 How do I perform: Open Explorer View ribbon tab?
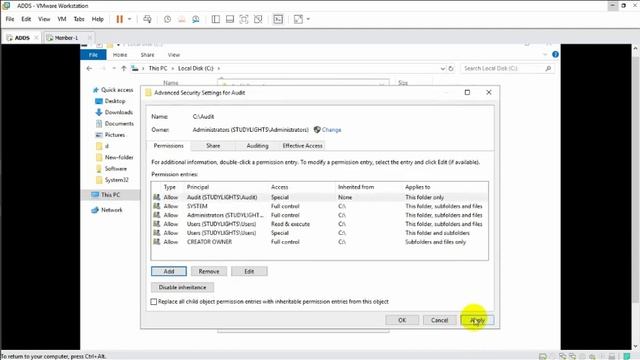coord(173,55)
